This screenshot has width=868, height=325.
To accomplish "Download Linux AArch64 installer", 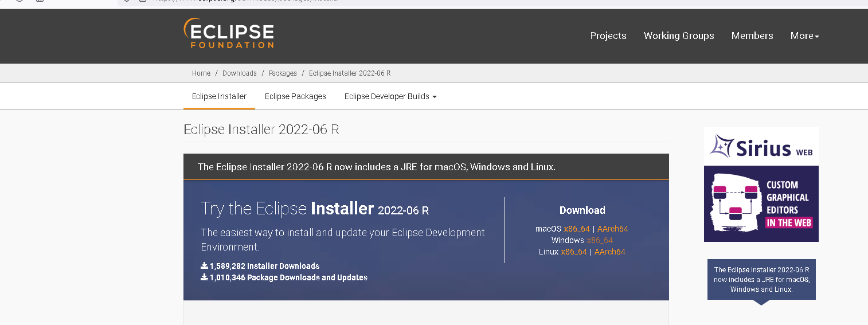I will tap(610, 252).
